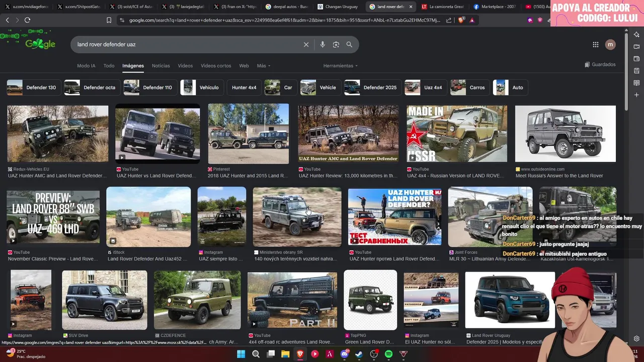Open the SUV Drive grey Defender image
This screenshot has height=362, width=644.
click(105, 300)
